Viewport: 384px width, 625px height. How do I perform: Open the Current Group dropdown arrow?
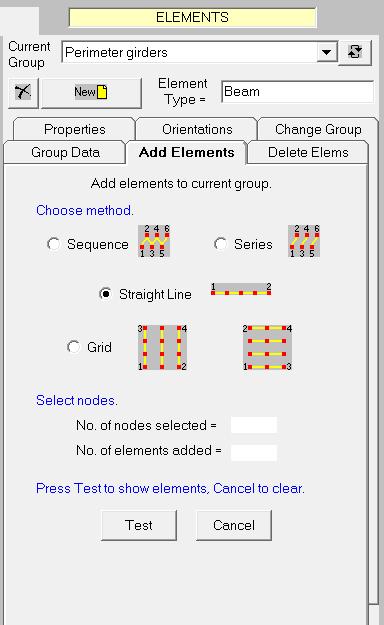tap(327, 52)
